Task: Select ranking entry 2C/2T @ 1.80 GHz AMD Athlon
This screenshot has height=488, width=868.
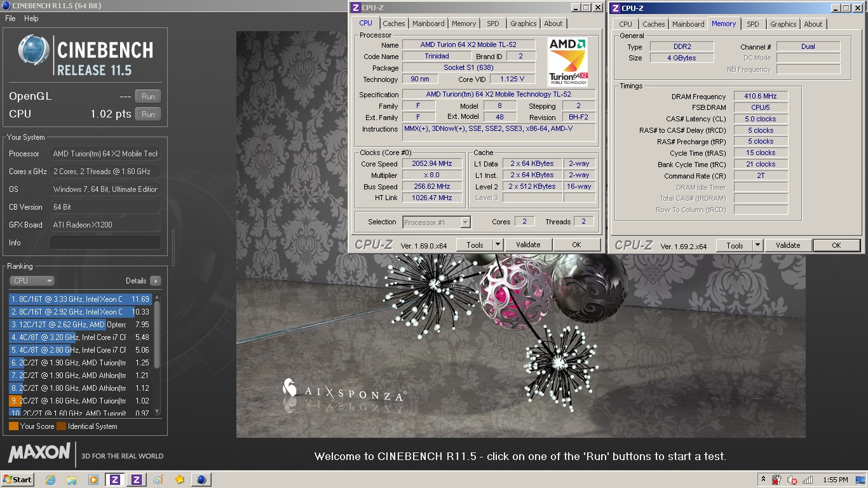Action: pos(80,388)
